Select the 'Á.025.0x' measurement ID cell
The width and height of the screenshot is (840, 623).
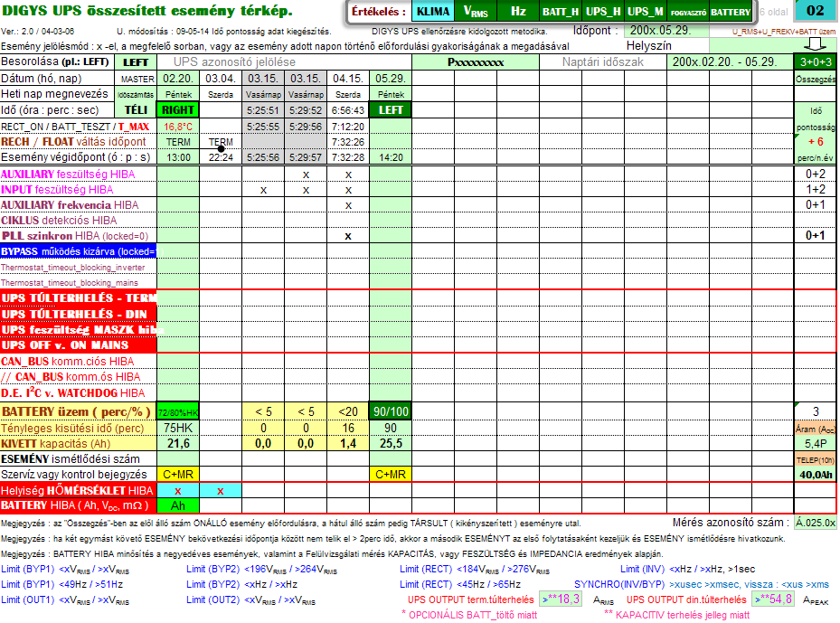tap(816, 523)
